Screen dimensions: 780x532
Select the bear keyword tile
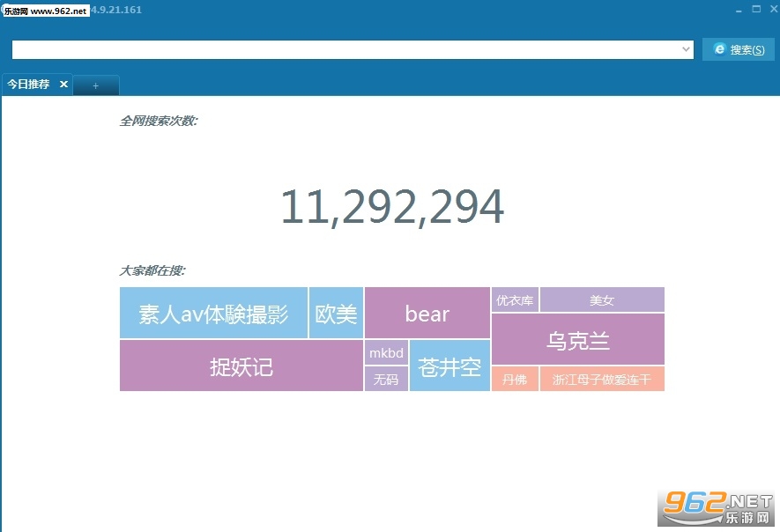(427, 314)
